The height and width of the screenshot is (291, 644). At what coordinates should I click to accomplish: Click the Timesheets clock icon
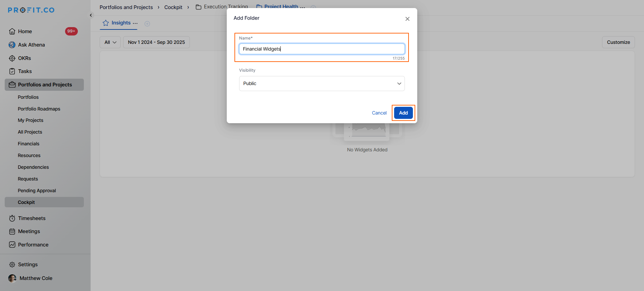[12, 218]
